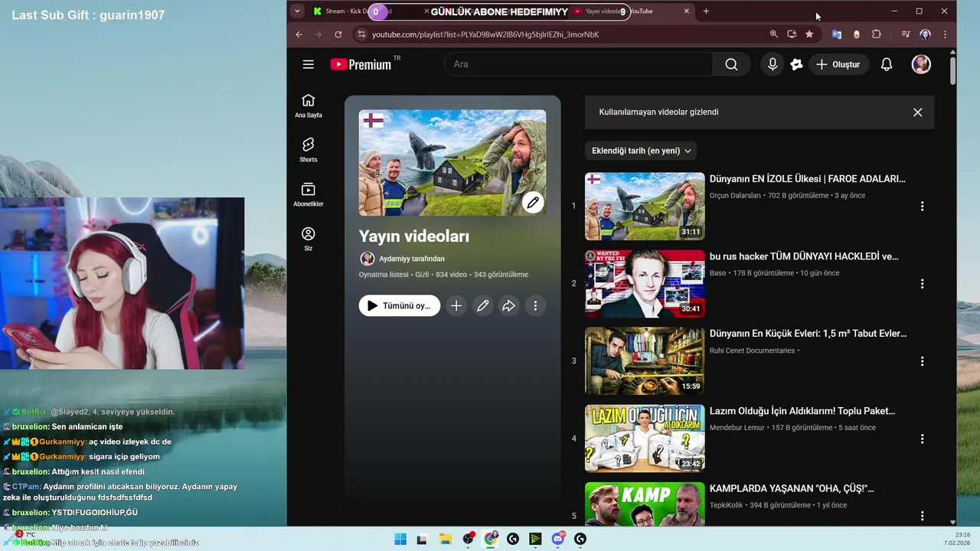
Task: Open options for KAMPLARDA YAŞANAN video
Action: [922, 516]
